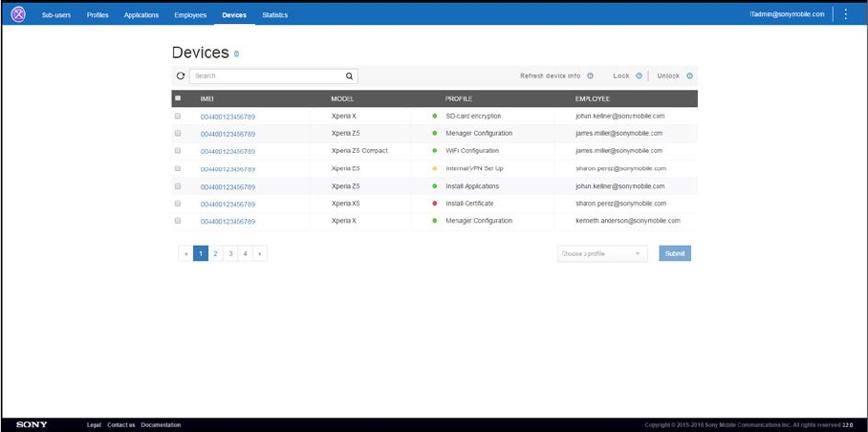Click kenneth.anderson@sonymobile.com employee cell
Image resolution: width=868 pixels, height=432 pixels.
click(628, 220)
